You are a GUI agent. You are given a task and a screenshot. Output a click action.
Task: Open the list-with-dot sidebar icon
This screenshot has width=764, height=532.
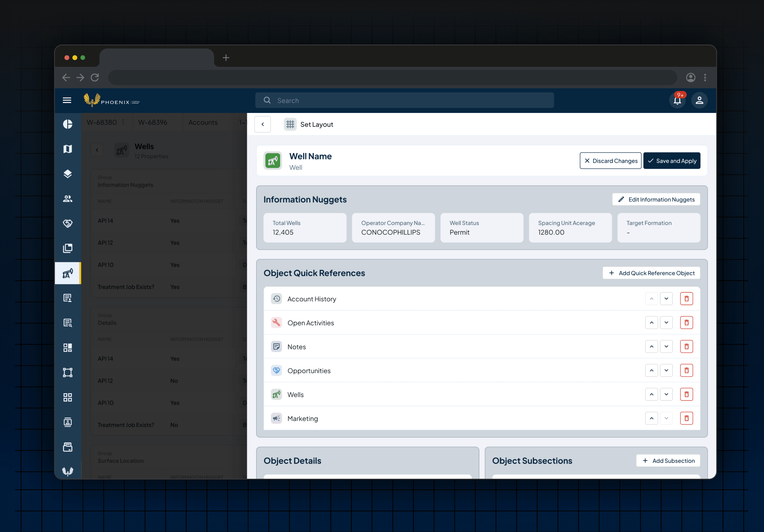coord(68,298)
